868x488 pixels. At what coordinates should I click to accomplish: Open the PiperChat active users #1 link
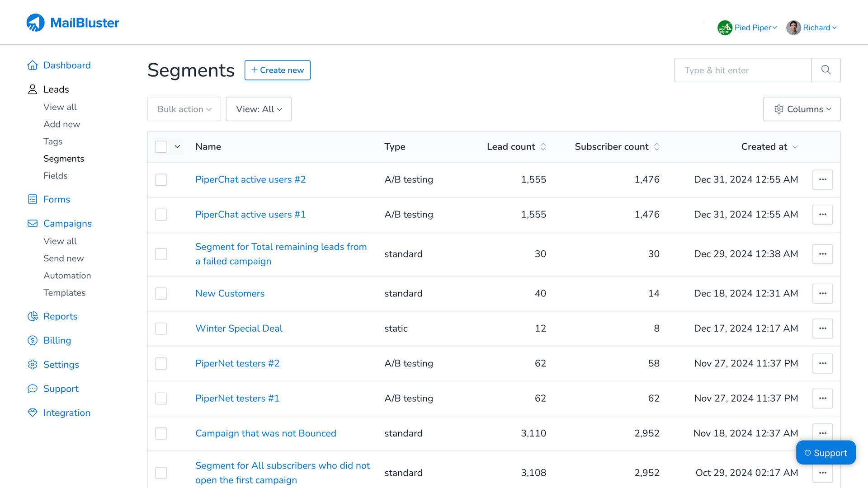[250, 215]
